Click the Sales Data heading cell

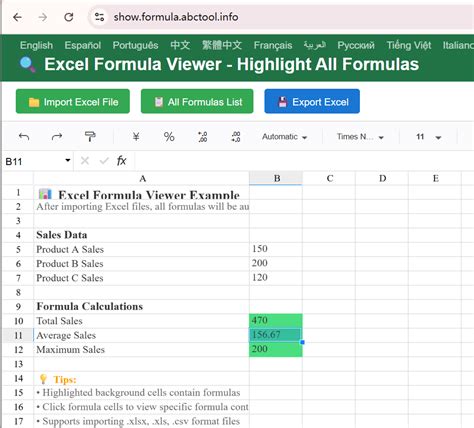tap(141, 235)
